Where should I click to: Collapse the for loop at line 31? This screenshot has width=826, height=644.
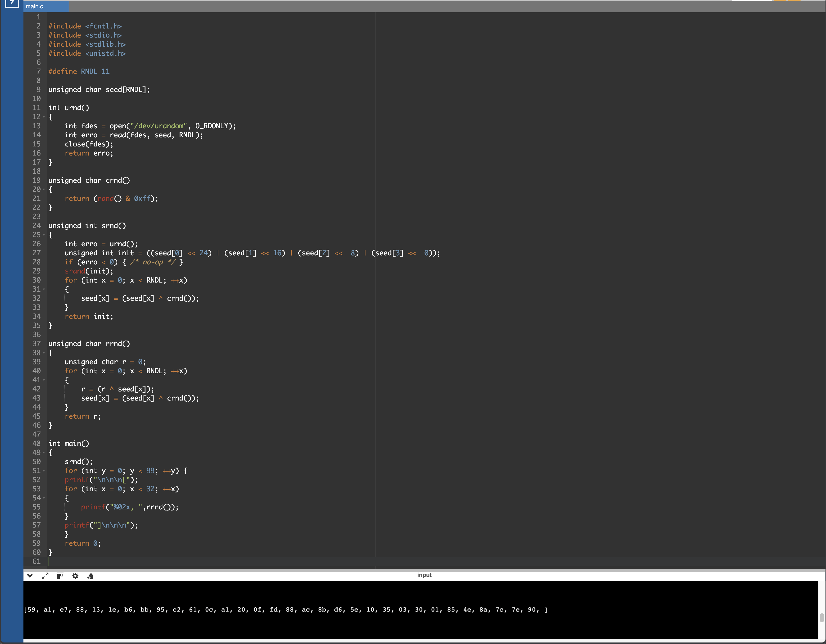click(x=44, y=289)
